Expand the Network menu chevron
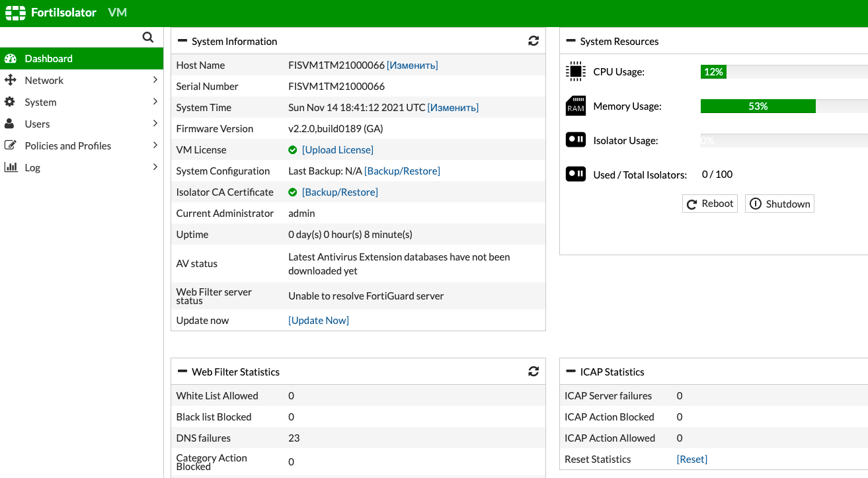The height and width of the screenshot is (478, 868). 155,80
